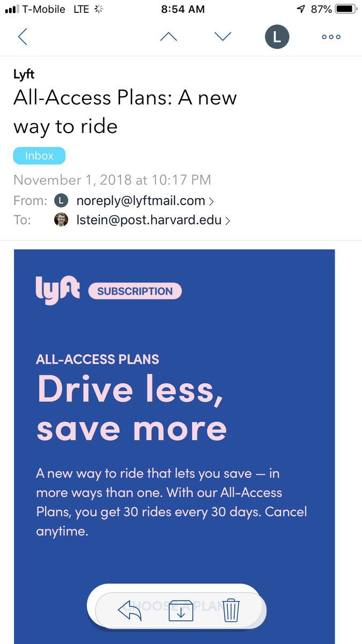Delete email with trash can icon
This screenshot has height=644, width=362.
(x=232, y=611)
